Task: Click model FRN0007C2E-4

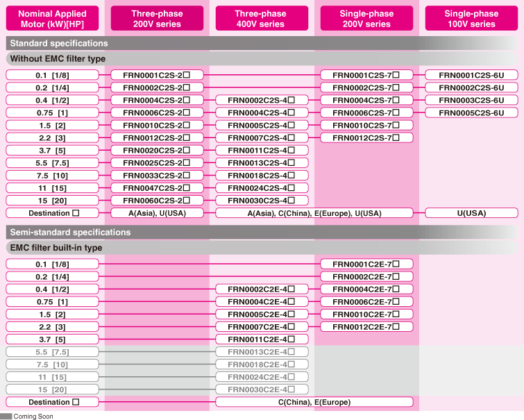Action: pyautogui.click(x=262, y=327)
